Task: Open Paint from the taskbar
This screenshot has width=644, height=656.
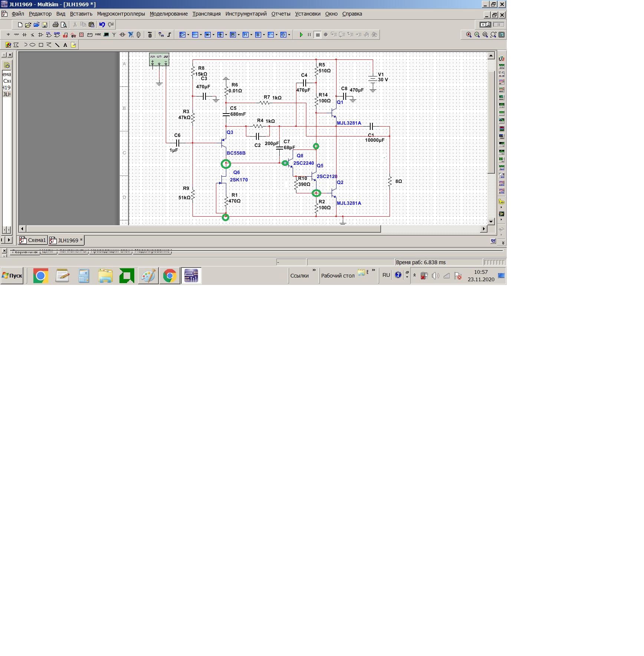Action: coord(148,276)
